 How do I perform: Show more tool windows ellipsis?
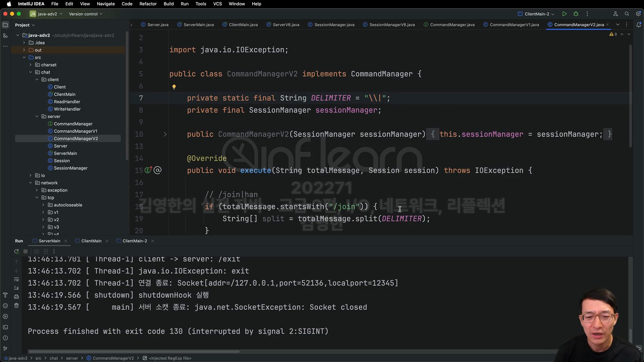5,46
